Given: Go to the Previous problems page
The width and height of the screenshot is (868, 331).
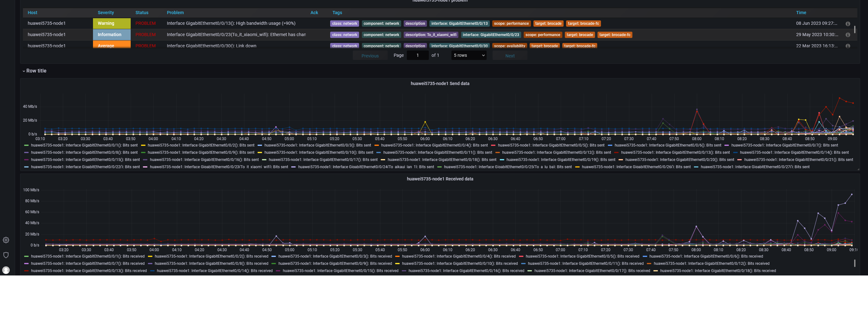Looking at the screenshot, I should click(x=370, y=56).
